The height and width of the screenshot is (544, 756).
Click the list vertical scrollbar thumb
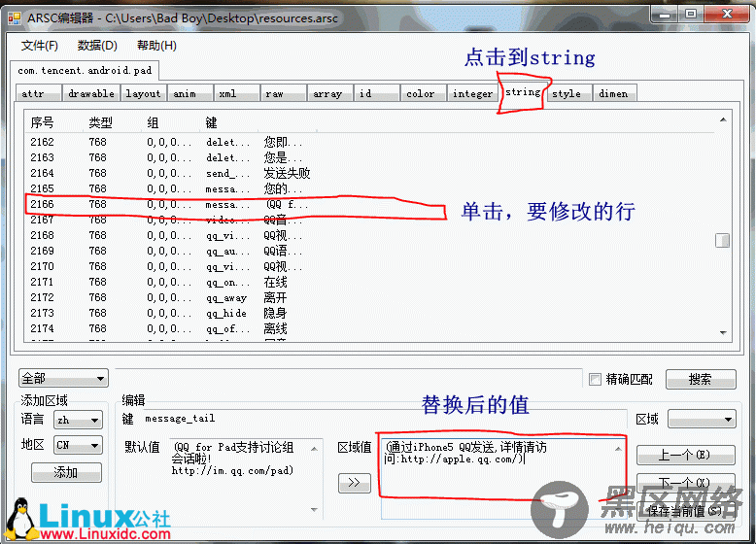click(x=722, y=240)
